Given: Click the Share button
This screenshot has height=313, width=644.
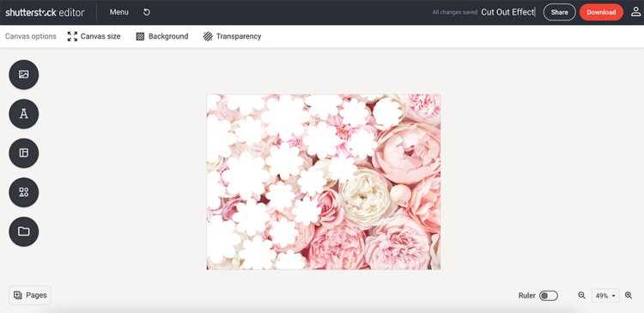Looking at the screenshot, I should click(559, 12).
